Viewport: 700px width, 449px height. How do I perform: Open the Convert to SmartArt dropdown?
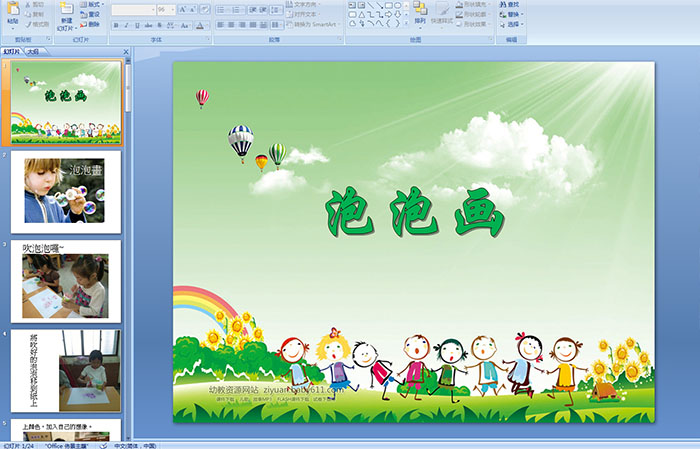coord(313,24)
